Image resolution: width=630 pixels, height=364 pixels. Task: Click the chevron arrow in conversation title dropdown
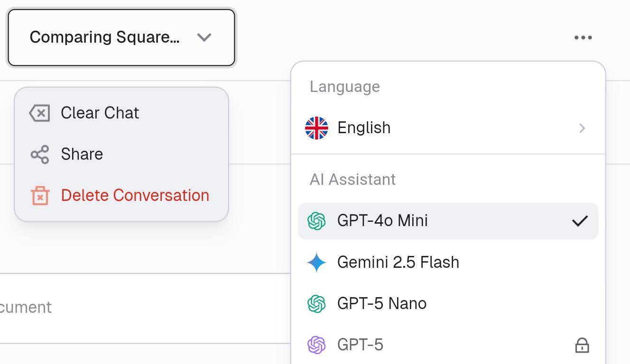[x=204, y=37]
